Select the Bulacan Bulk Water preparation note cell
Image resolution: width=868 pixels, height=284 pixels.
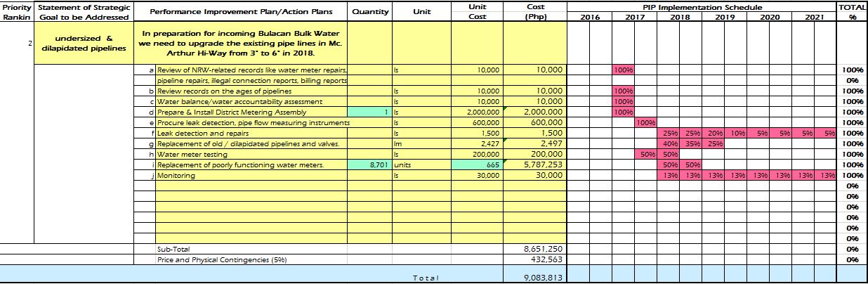coord(239,44)
